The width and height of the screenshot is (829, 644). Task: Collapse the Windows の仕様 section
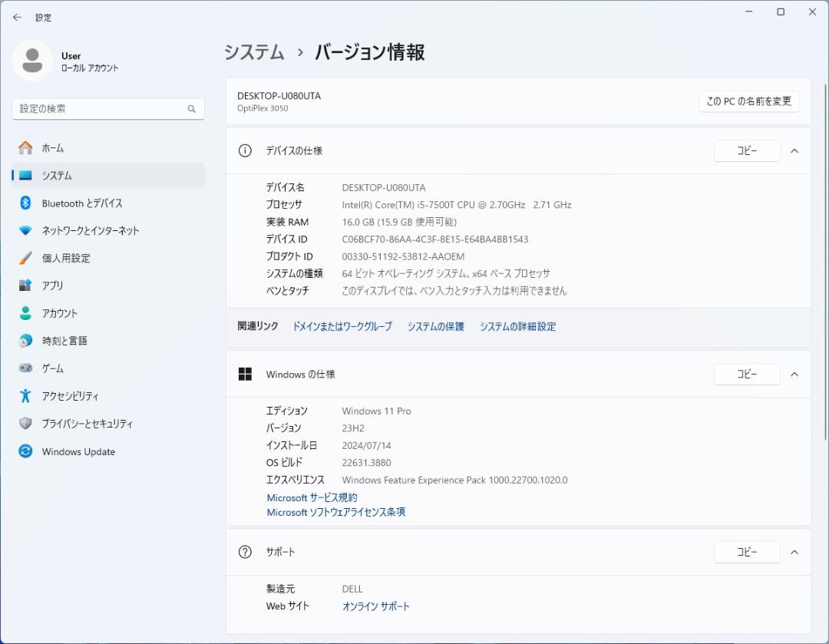[x=794, y=375]
